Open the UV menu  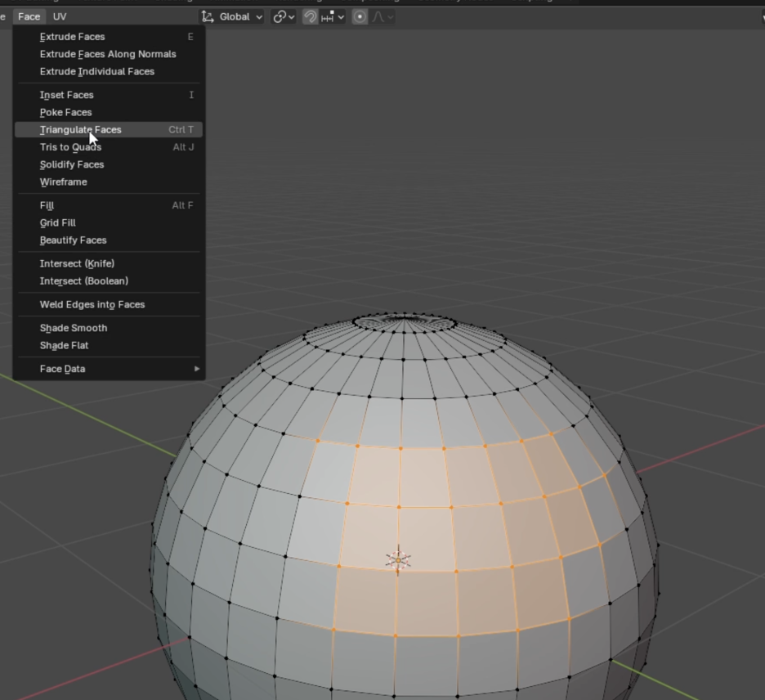coord(60,16)
